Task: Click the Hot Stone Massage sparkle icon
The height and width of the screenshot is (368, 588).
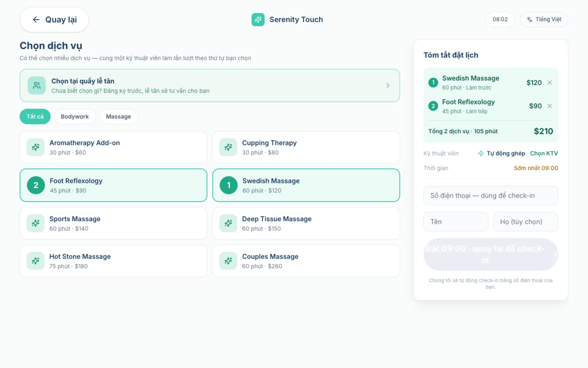Action: click(36, 261)
